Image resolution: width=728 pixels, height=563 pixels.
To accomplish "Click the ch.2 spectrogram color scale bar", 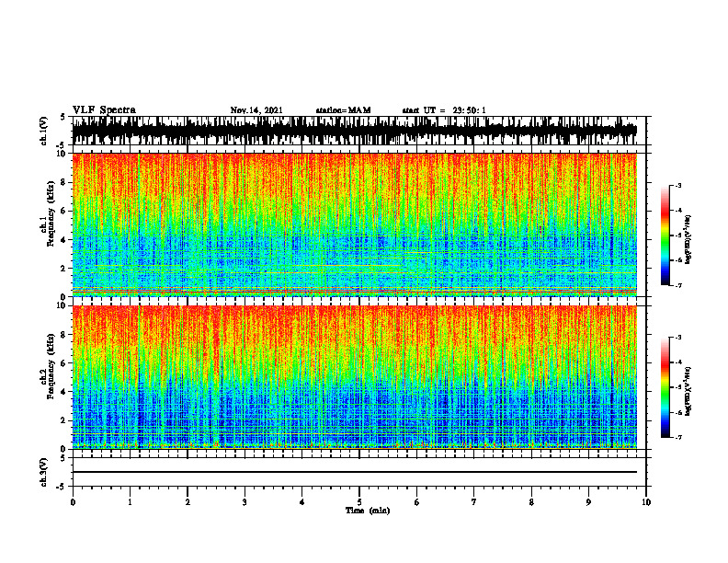I will (x=665, y=387).
